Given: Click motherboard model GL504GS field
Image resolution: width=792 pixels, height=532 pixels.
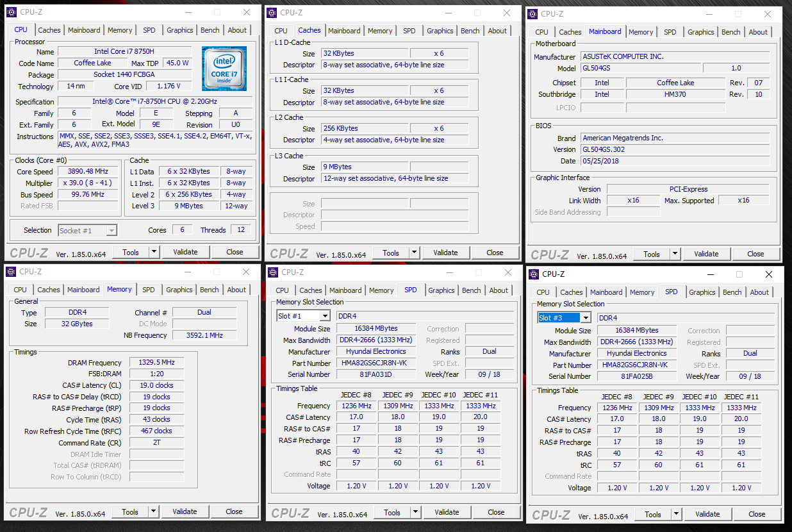Looking at the screenshot, I should coord(641,68).
